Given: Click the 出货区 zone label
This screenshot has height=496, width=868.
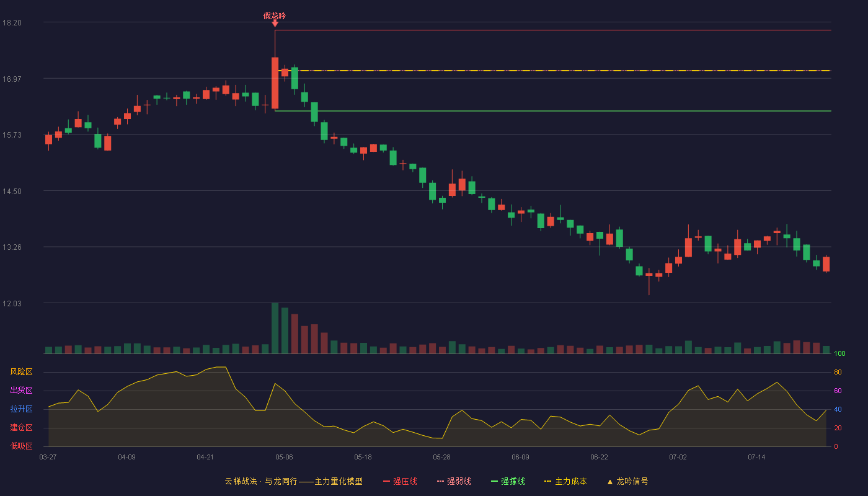Looking at the screenshot, I should point(21,391).
